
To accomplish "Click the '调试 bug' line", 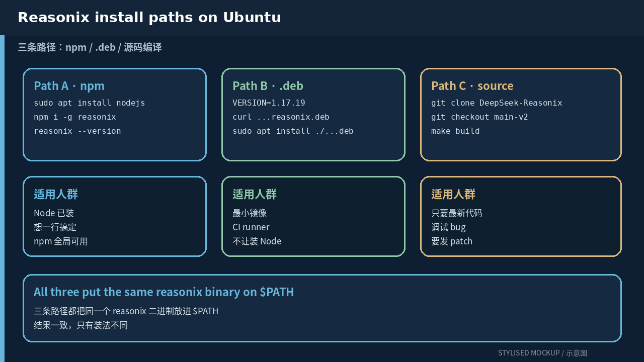I will click(x=449, y=227).
